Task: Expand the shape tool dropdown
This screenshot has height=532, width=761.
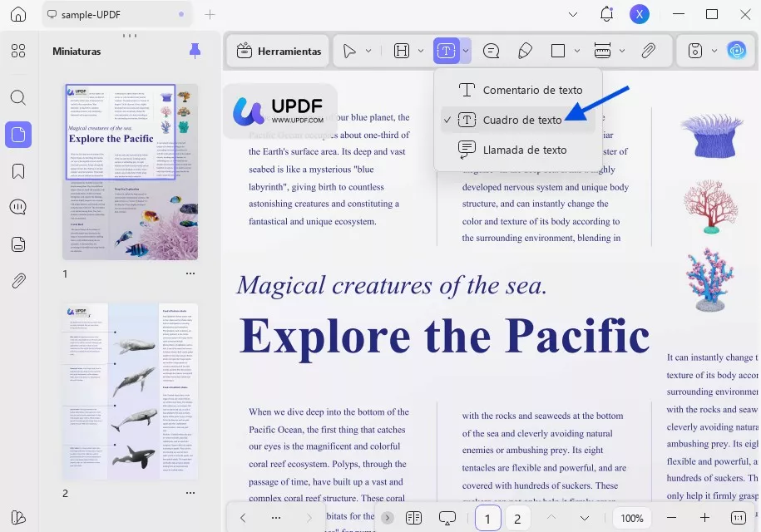Action: tap(577, 51)
